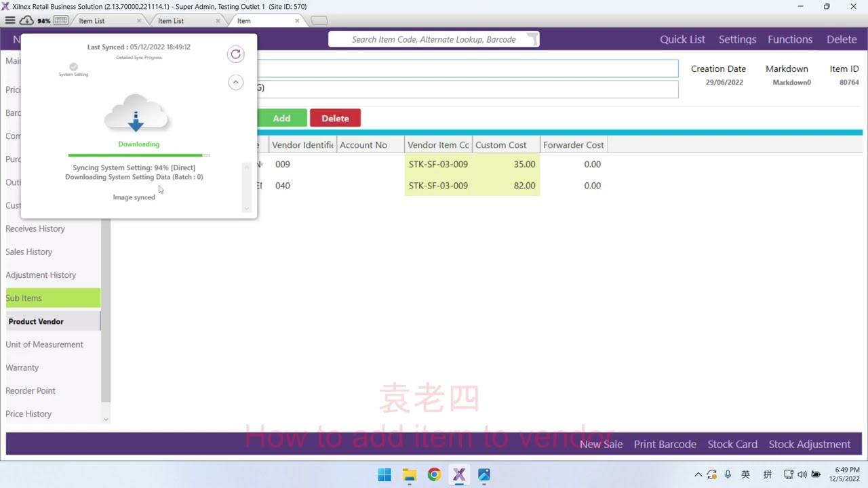Viewport: 868px width, 488px height.
Task: Click the microphone tray icon
Action: [x=728, y=474]
